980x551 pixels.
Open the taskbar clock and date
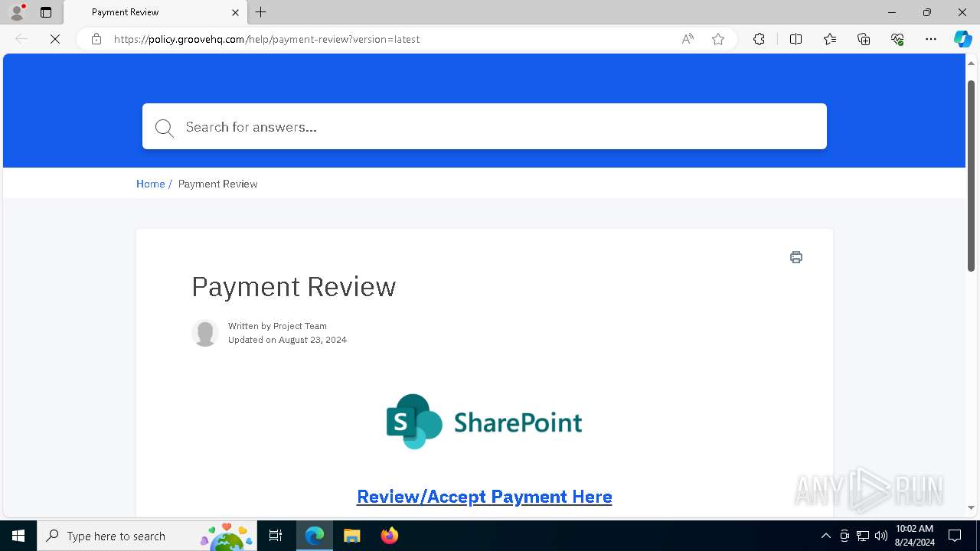pyautogui.click(x=914, y=536)
